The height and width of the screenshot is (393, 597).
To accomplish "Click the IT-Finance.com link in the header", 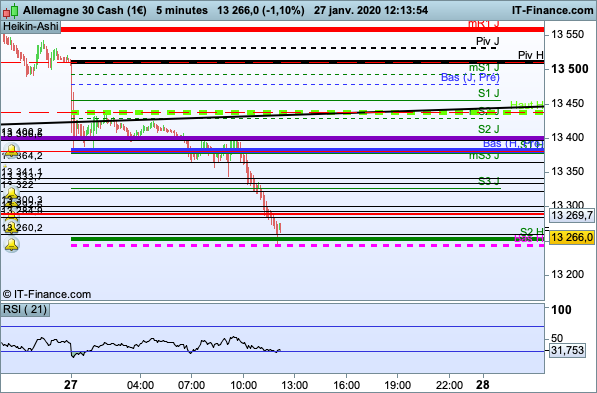I will (552, 10).
